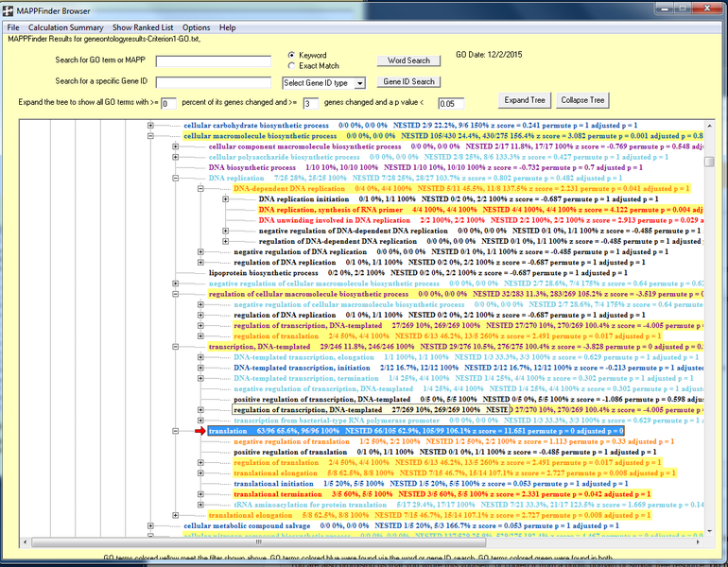Screen dimensions: 728x567
Task: Open the Help menu
Action: pyautogui.click(x=227, y=27)
